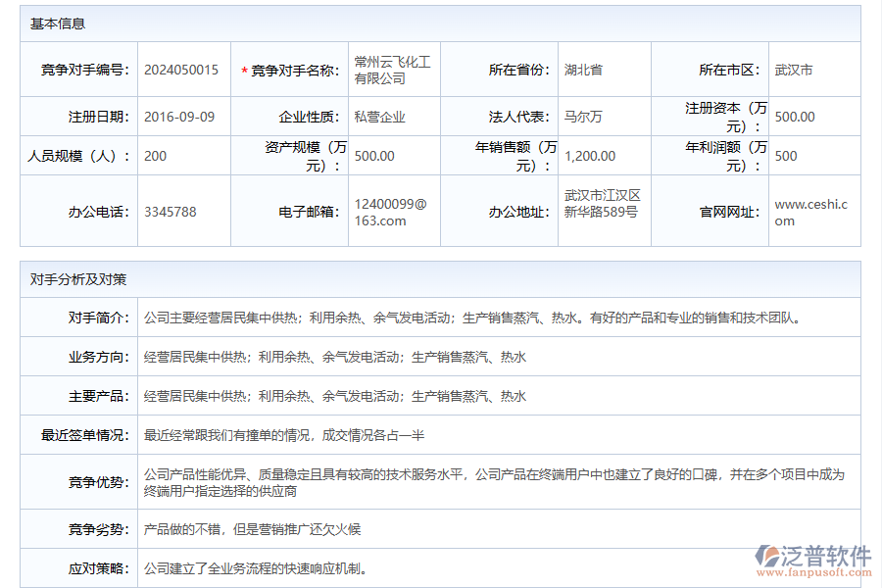Collapse the 基本信息 section header
The image size is (882, 588).
54,26
